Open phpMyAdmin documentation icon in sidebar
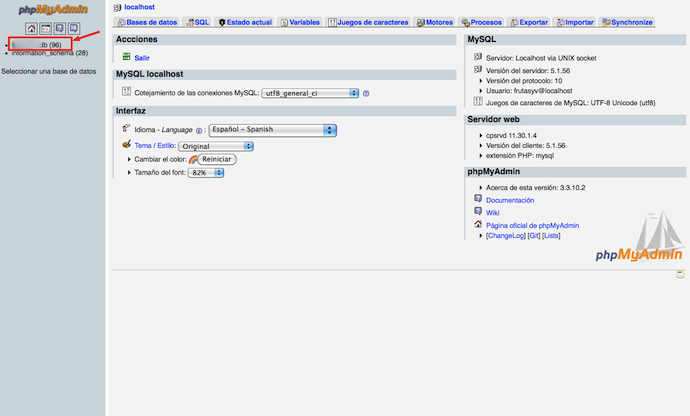Viewport: 690px width, 416px height. [x=60, y=29]
